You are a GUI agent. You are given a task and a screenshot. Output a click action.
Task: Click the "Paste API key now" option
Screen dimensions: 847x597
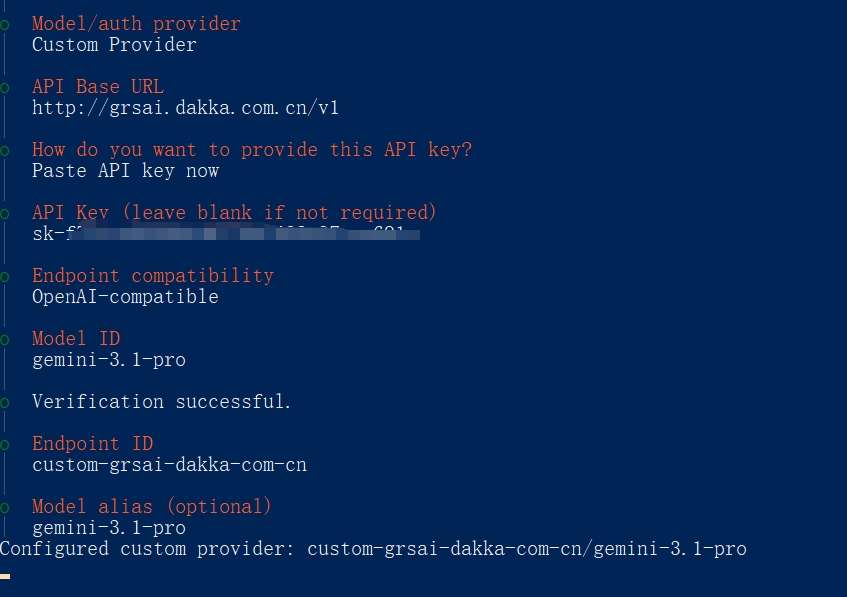tap(125, 171)
